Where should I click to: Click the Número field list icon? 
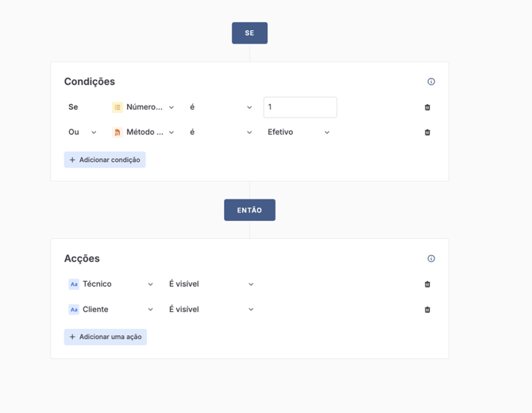click(118, 107)
